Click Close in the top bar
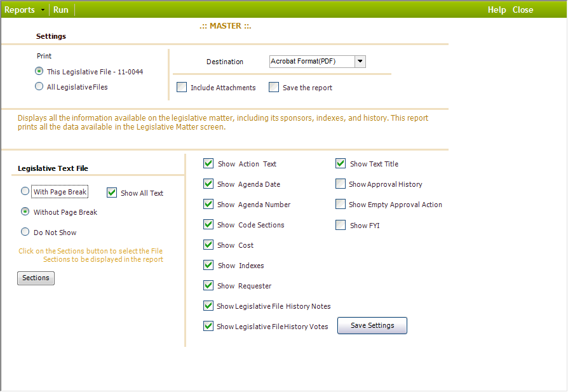 523,10
